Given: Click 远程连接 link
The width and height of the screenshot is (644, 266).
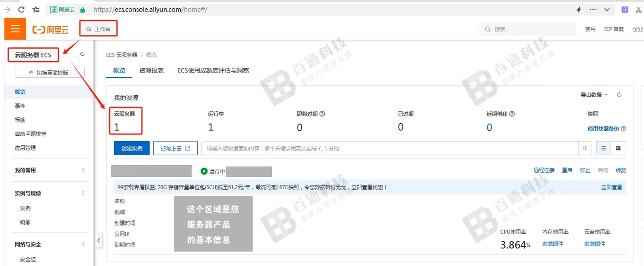Looking at the screenshot, I should [x=544, y=170].
